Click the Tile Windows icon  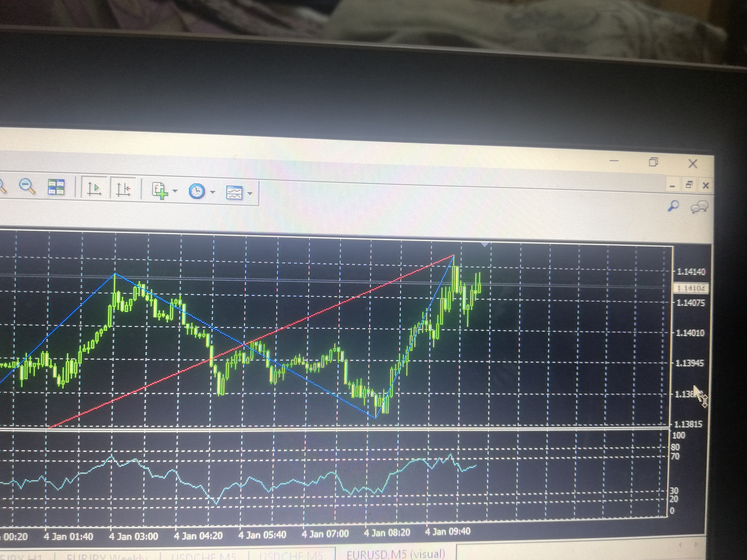tap(56, 187)
